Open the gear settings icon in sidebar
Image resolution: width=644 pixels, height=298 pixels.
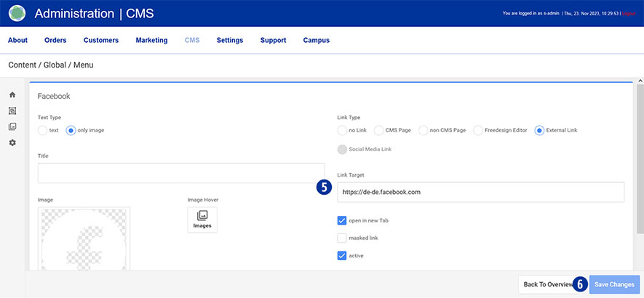coord(12,143)
